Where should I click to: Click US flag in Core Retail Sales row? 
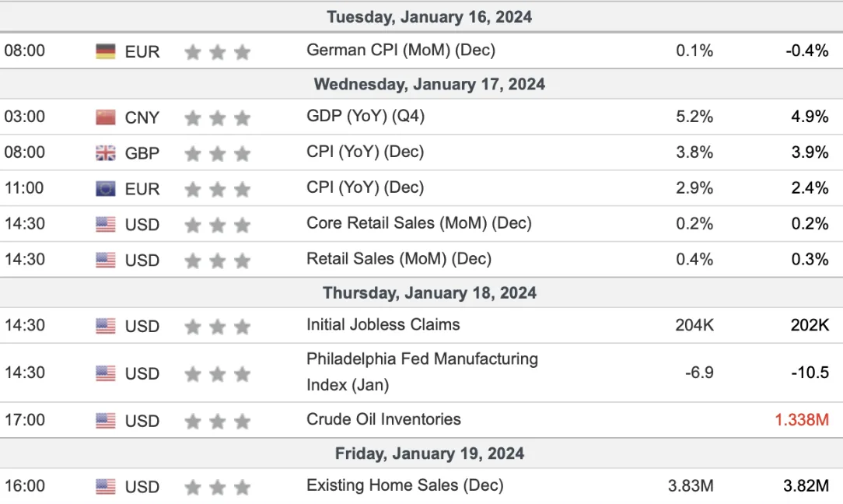106,224
